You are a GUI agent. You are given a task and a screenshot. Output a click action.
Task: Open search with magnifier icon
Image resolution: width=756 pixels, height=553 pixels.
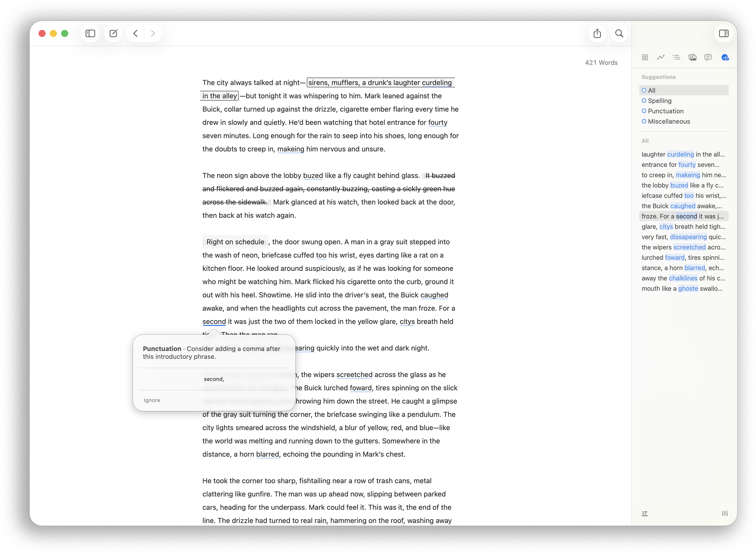[619, 33]
